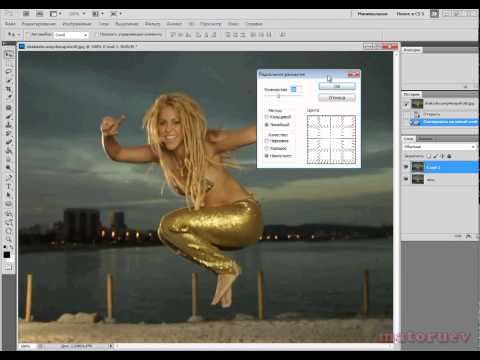Enable the Автовыбор checkbox in options bar
Viewport: 480px width, 360px height.
[28, 34]
